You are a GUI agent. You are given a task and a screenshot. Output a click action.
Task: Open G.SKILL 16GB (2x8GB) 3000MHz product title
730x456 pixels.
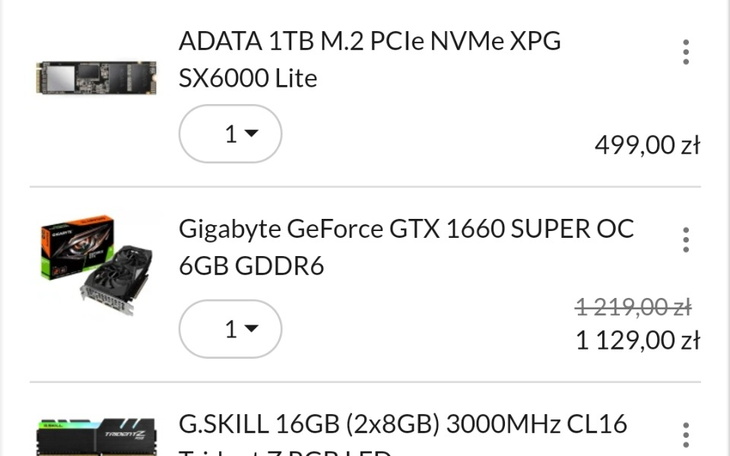coord(403,424)
